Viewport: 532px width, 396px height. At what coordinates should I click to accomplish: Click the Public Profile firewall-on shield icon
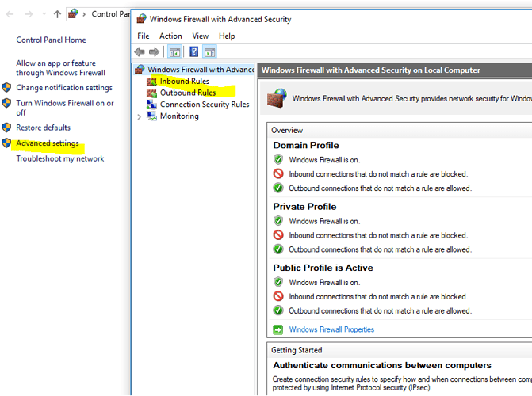[278, 282]
